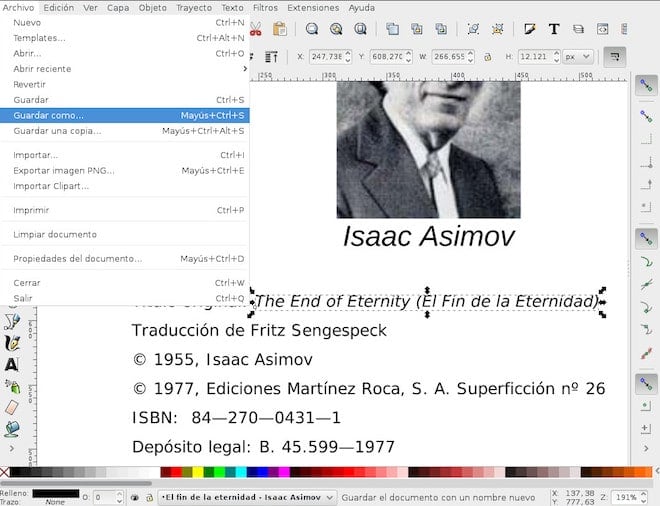
Task: Toggle snap nodes, paths and handles
Action: pos(646,238)
